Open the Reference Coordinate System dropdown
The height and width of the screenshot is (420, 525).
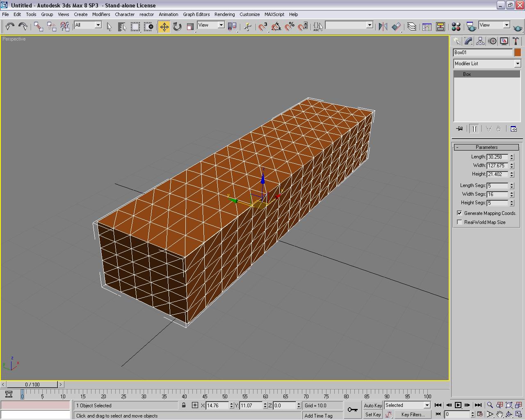pos(221,25)
